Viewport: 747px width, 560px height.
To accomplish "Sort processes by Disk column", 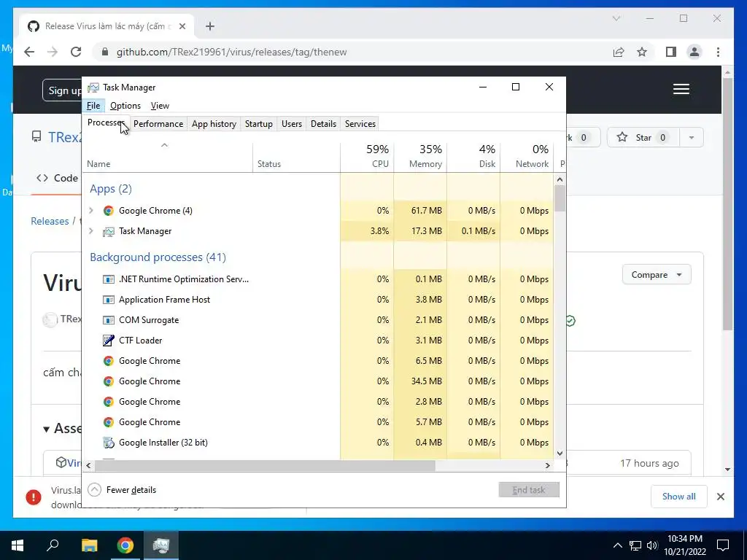I will click(474, 156).
